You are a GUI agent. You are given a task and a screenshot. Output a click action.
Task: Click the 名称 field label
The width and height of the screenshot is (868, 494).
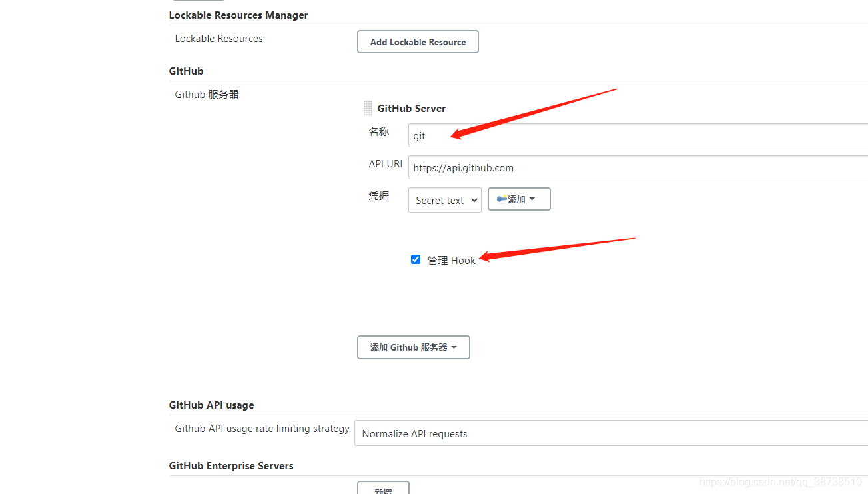[x=379, y=132]
